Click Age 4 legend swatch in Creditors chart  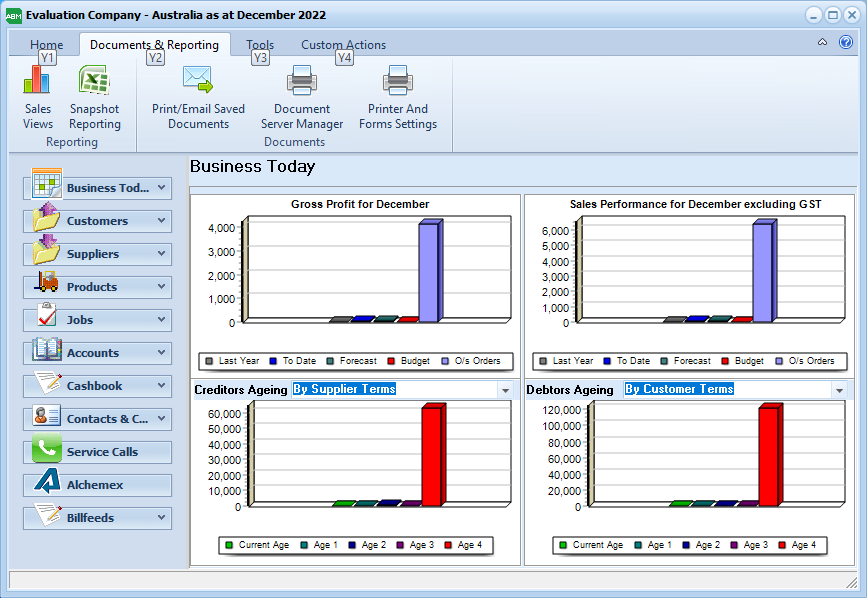[450, 545]
